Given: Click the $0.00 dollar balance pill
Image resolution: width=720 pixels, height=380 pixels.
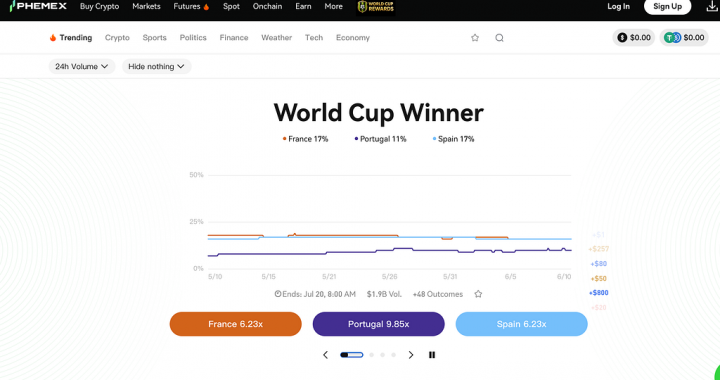Looking at the screenshot, I should (x=634, y=38).
